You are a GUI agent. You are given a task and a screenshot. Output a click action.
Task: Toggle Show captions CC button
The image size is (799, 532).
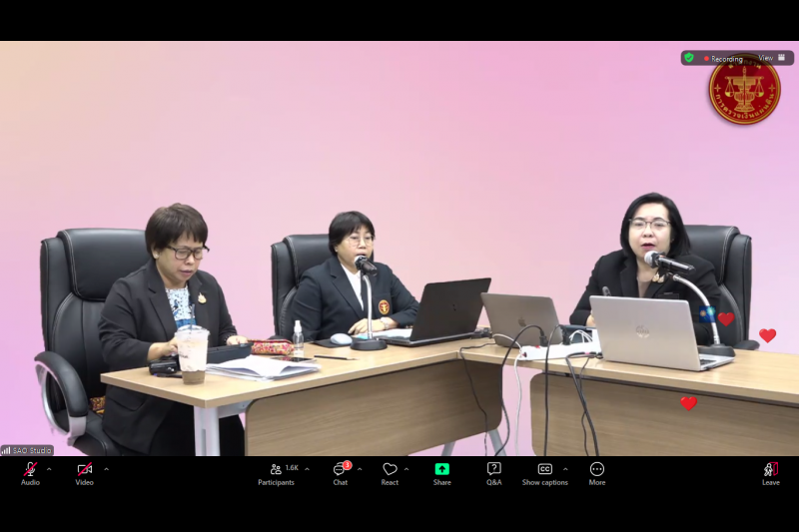point(544,470)
